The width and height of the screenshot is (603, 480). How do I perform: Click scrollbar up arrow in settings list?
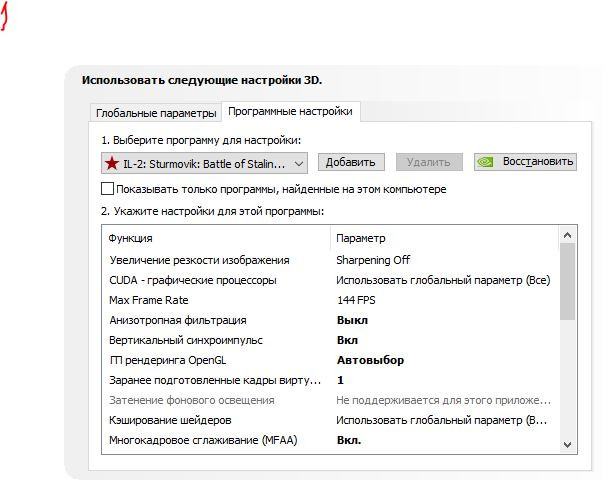click(567, 235)
